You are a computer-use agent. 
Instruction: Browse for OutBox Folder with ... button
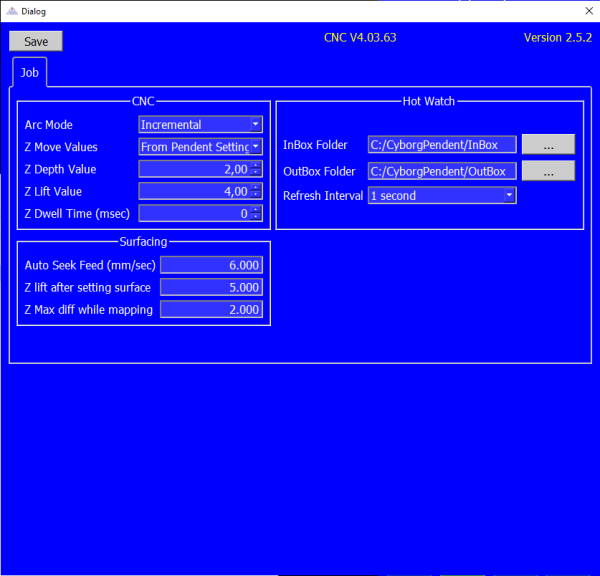(548, 171)
